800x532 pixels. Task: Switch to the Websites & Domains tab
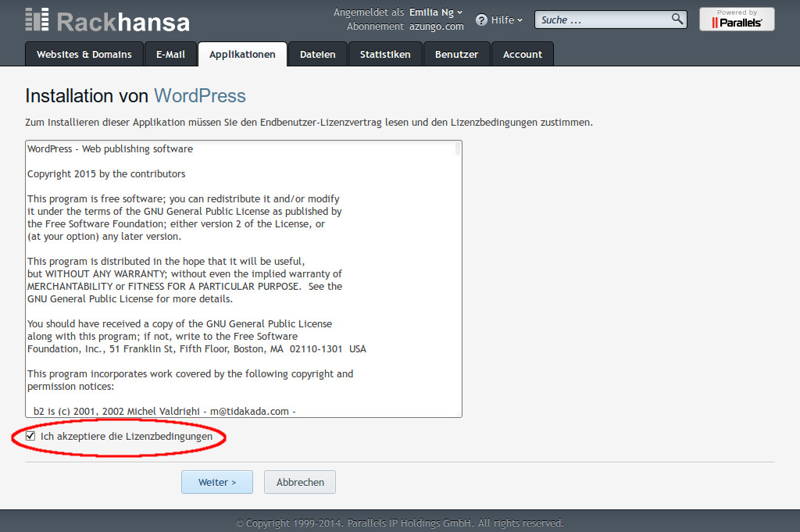click(x=84, y=54)
